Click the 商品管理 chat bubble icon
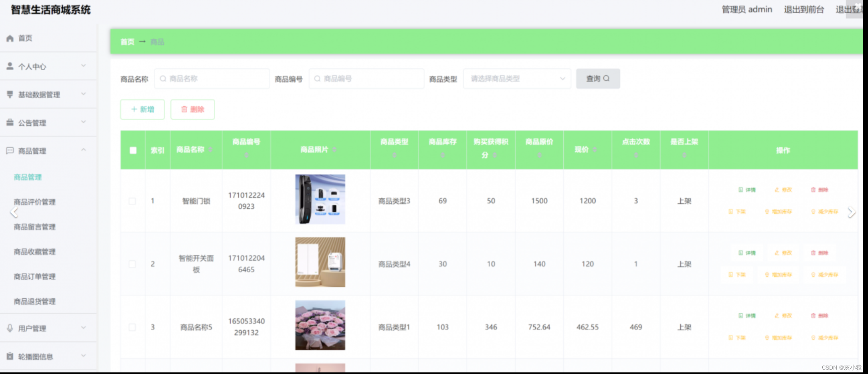This screenshot has width=868, height=374. pos(9,151)
